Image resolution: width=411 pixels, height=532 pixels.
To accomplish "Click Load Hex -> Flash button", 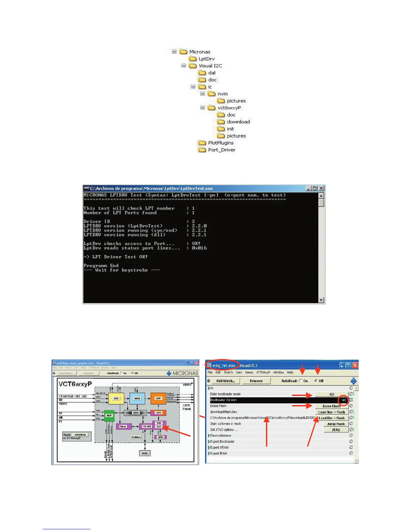I will click(x=332, y=412).
